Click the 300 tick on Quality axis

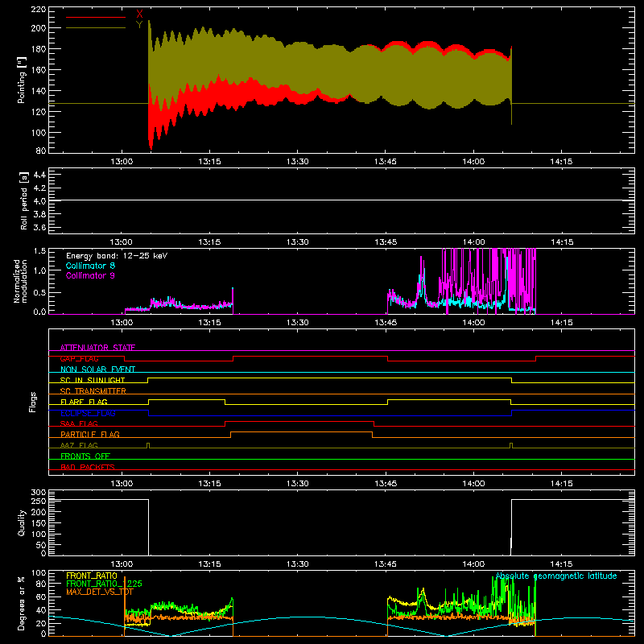(x=38, y=493)
